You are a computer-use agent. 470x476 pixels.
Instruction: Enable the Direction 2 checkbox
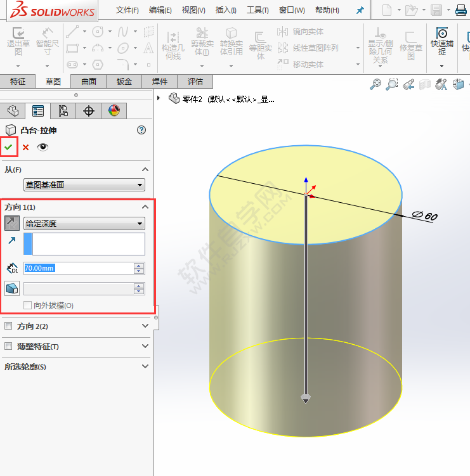[x=8, y=326]
